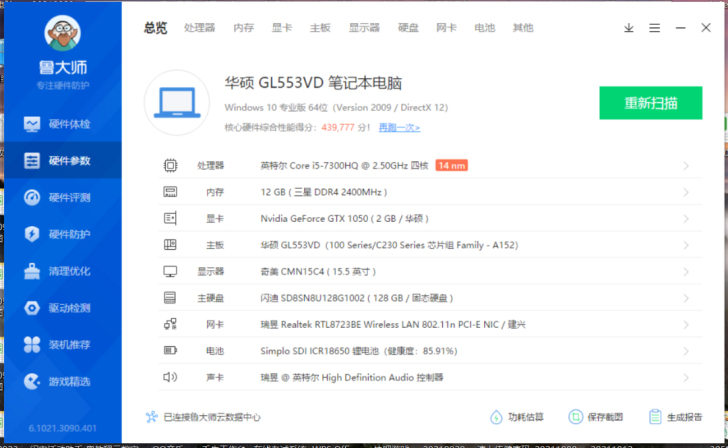Open the hamburger menu icon
The width and height of the screenshot is (728, 448).
[x=655, y=28]
